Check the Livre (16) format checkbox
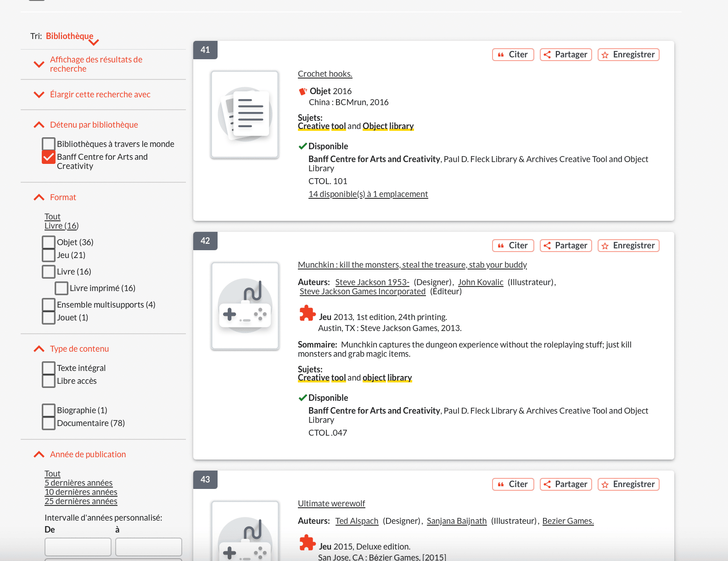The image size is (728, 561). (49, 272)
